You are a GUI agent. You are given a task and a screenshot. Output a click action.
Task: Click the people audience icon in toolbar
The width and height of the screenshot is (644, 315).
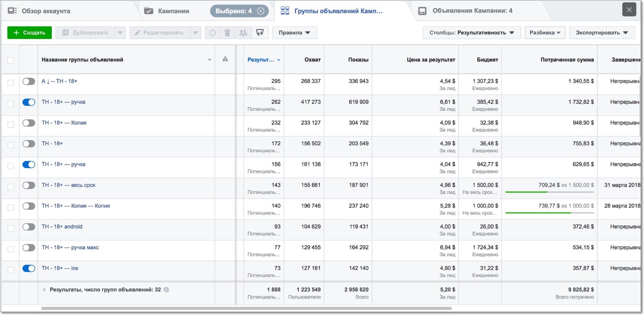pyautogui.click(x=243, y=33)
